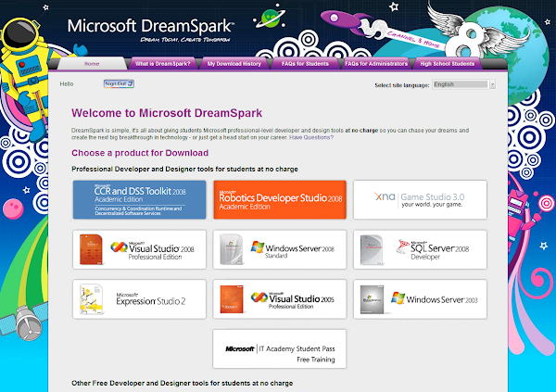Viewport: 556px width, 392px height.
Task: Open the site language dropdown
Action: (463, 84)
